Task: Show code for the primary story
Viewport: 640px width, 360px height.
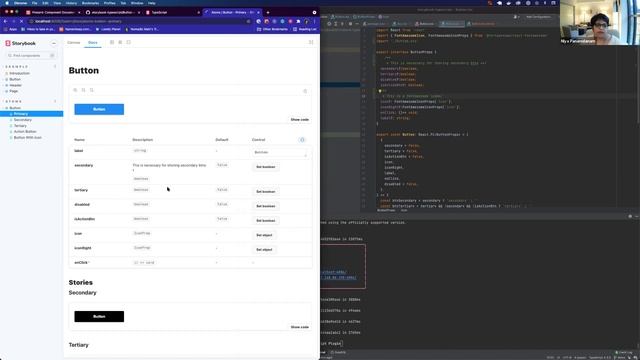Action: point(300,120)
